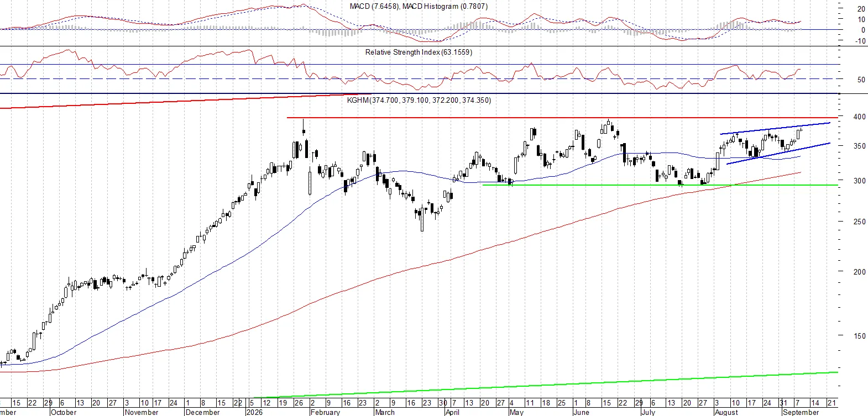Click the 350 price axis label
Screen dimensions: 868x416
pos(860,146)
